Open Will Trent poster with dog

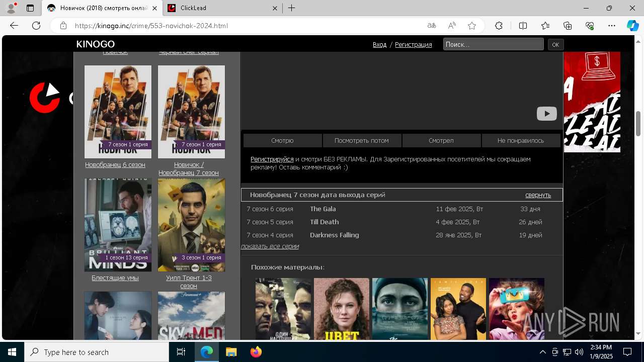pyautogui.click(x=191, y=225)
